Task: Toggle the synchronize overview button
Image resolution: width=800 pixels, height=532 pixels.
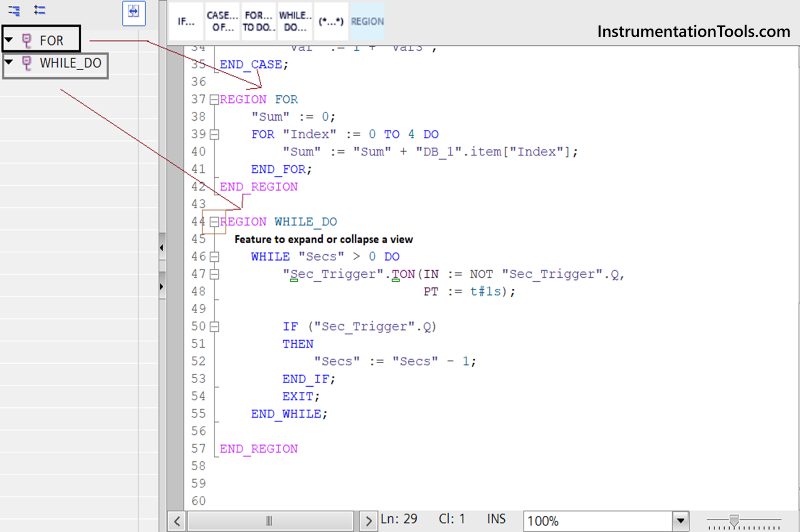Action: [x=134, y=12]
